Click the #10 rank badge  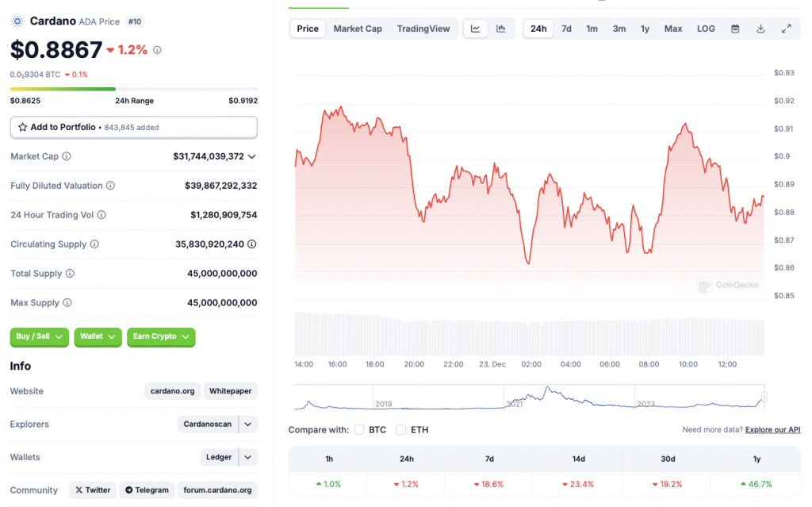(135, 21)
